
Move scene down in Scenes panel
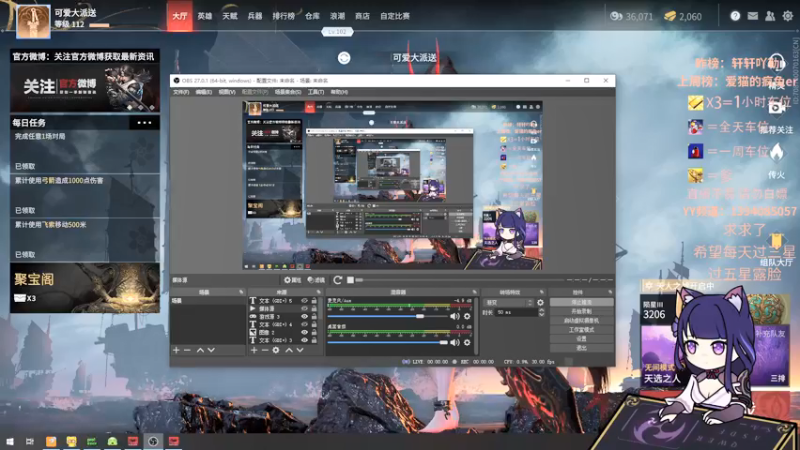point(211,351)
